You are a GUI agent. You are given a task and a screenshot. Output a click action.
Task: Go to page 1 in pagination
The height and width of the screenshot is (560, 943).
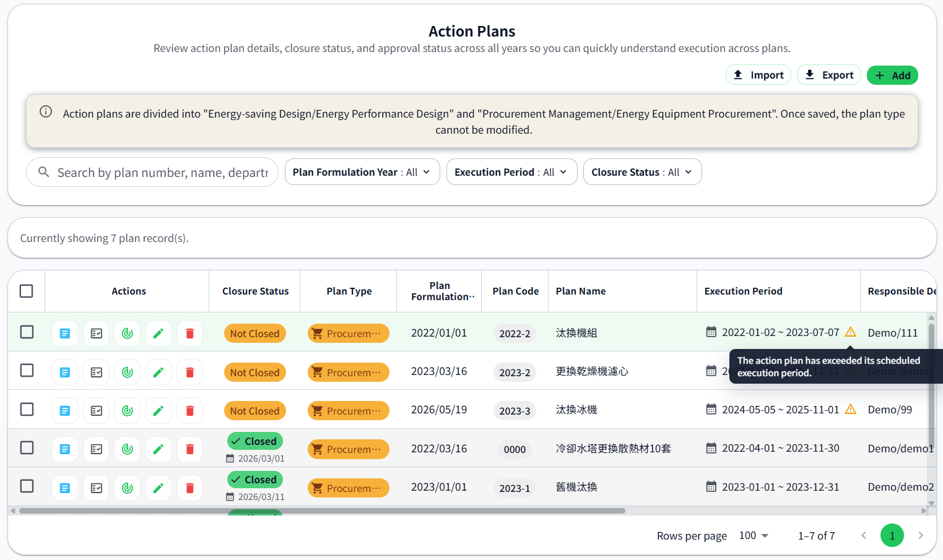[x=892, y=536]
